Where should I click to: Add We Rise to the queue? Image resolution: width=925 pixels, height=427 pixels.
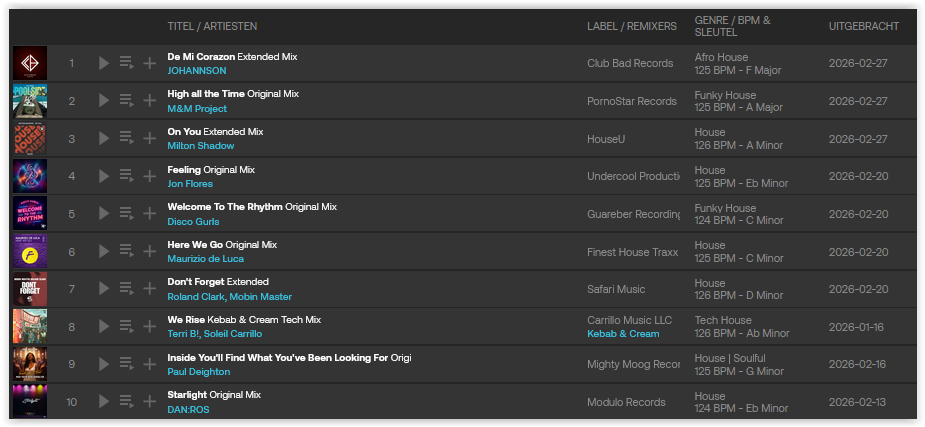(x=126, y=327)
